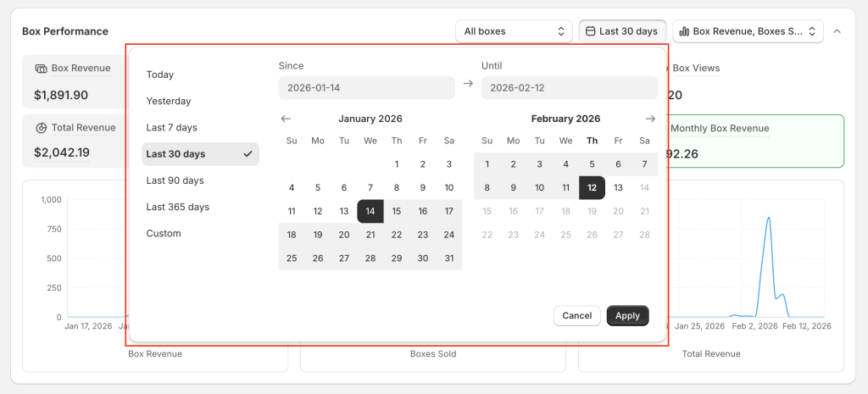Click the Until date input field
868x394 pixels.
tap(569, 87)
